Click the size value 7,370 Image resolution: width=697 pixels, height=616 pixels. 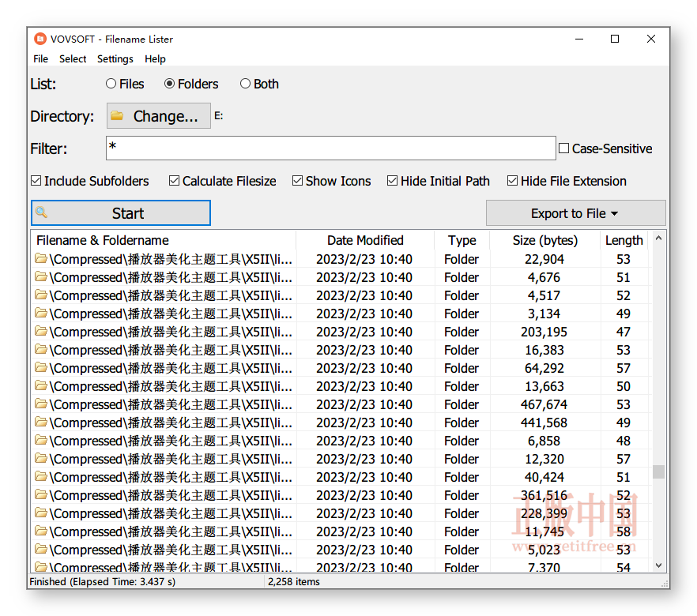pos(544,567)
